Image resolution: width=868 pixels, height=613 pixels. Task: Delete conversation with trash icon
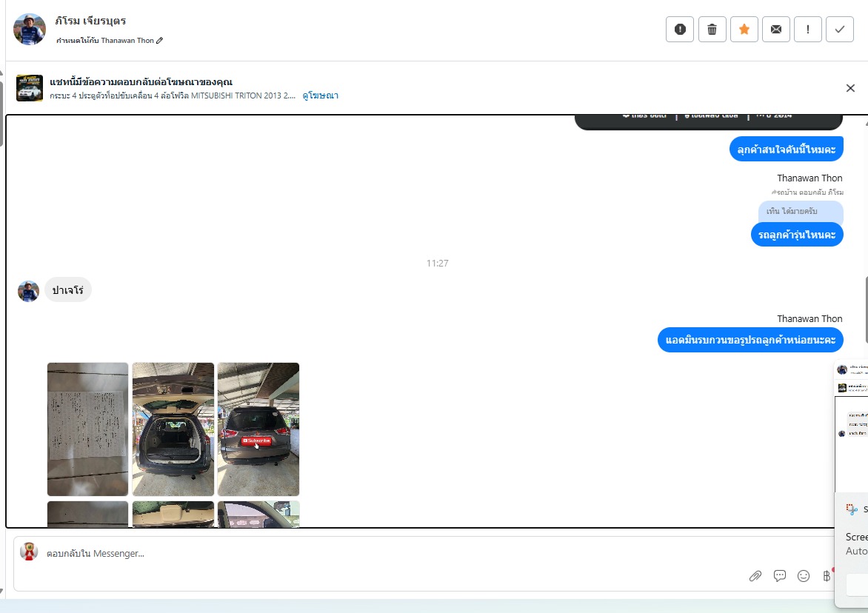point(712,30)
